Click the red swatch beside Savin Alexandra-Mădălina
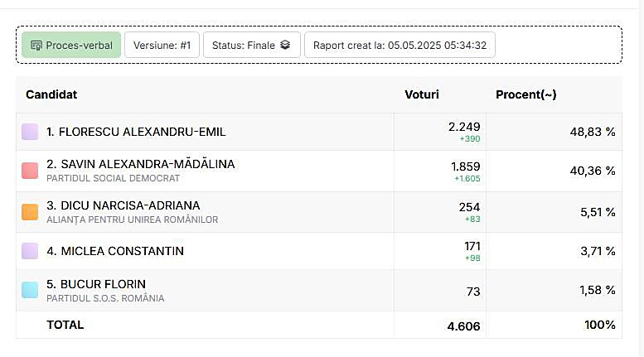The width and height of the screenshot is (644, 357). pos(30,171)
